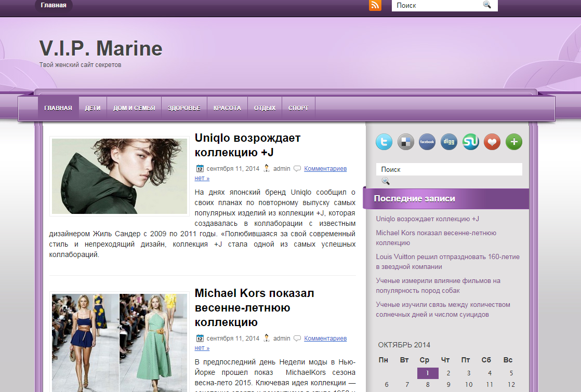Screen dimensions: 581x392
Task: Click the ОКТЯБРЬ 2014 calendar caption
Action: pyautogui.click(x=404, y=345)
